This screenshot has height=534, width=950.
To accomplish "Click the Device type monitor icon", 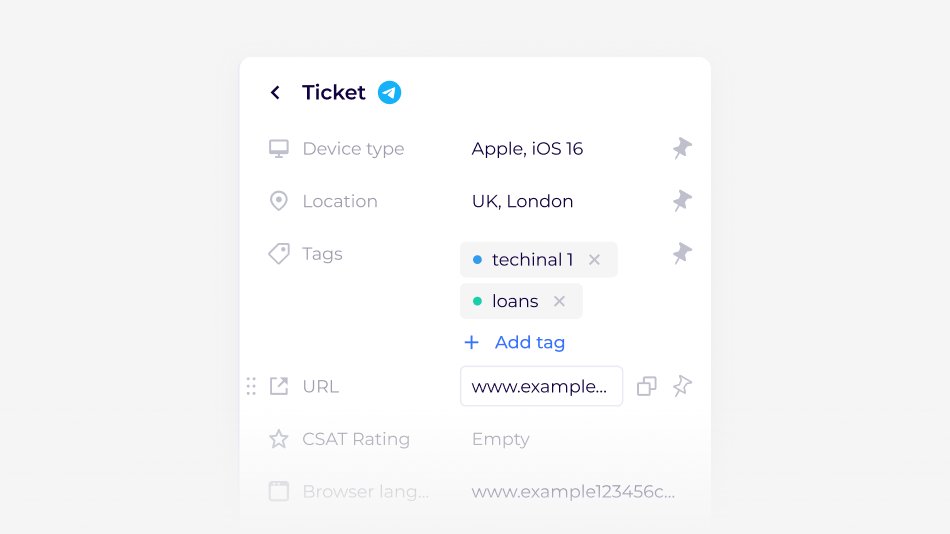I will pyautogui.click(x=279, y=149).
